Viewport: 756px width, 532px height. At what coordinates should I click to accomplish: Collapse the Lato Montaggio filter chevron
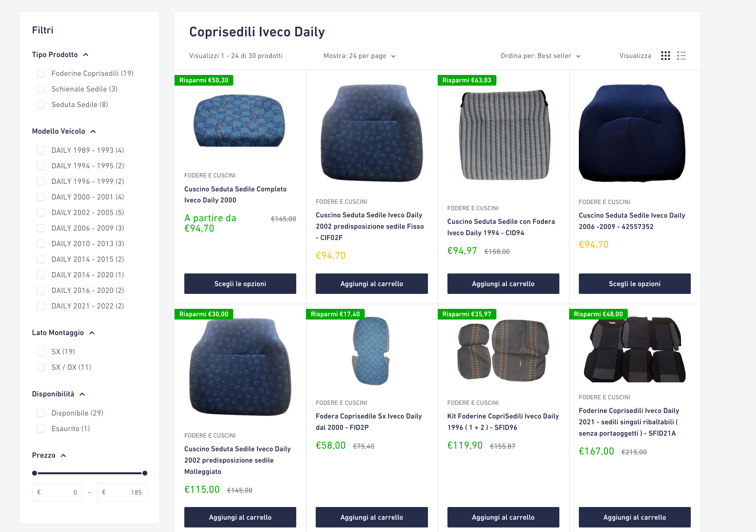(92, 333)
